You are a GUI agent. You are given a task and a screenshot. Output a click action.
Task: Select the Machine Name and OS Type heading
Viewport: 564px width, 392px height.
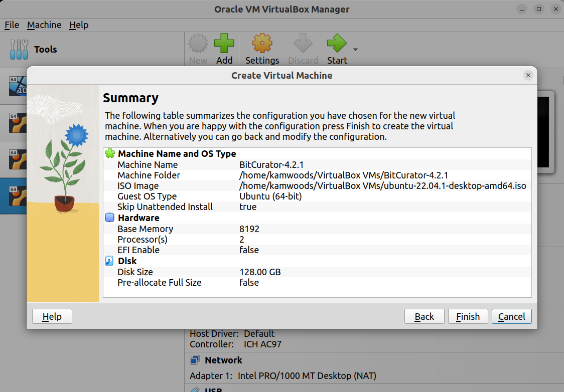tap(177, 154)
